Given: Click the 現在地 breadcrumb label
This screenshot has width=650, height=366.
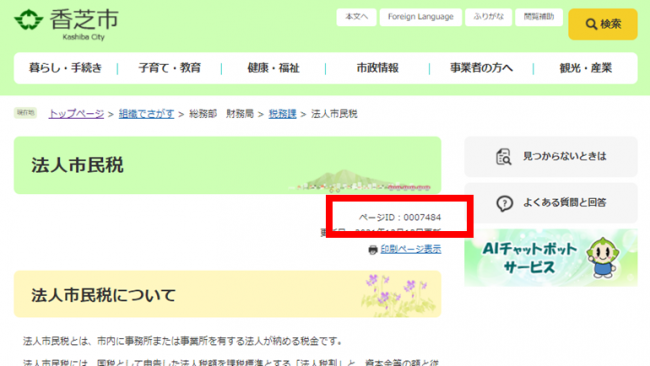Looking at the screenshot, I should (x=25, y=113).
